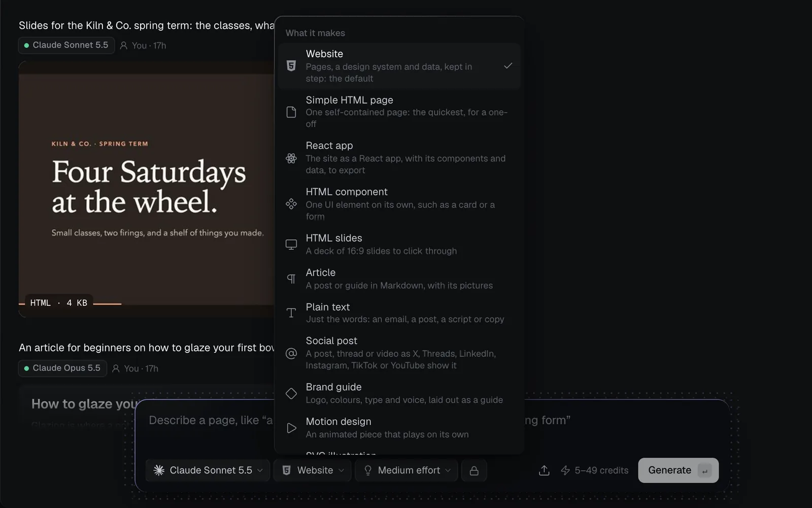Click the HTML · 4 KB label
812x508 pixels.
(x=59, y=303)
